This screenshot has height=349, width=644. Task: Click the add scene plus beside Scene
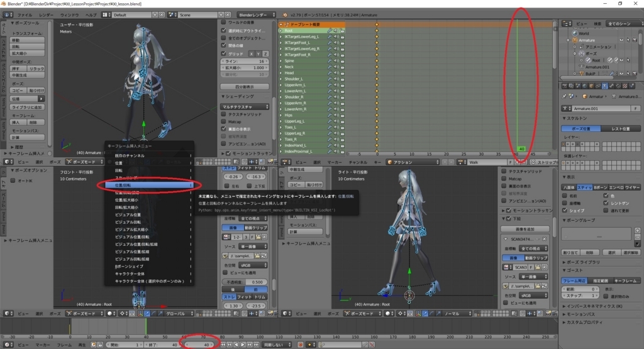point(221,15)
